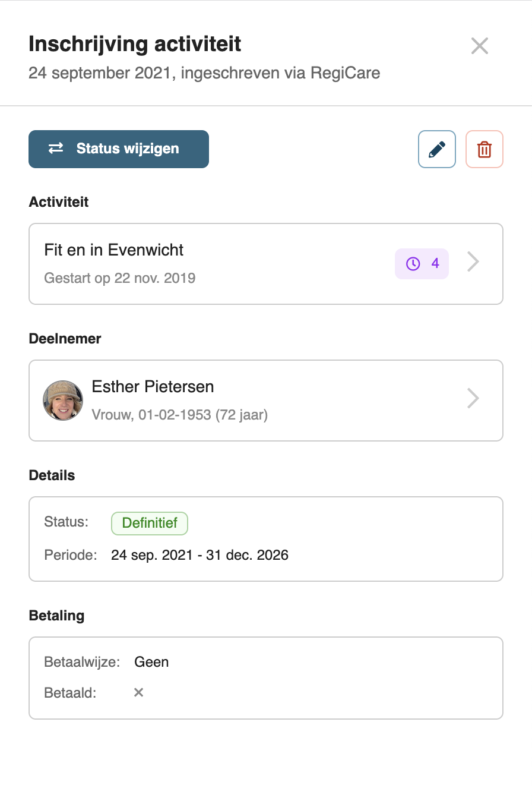Click the number 4 in the purple badge

point(435,263)
